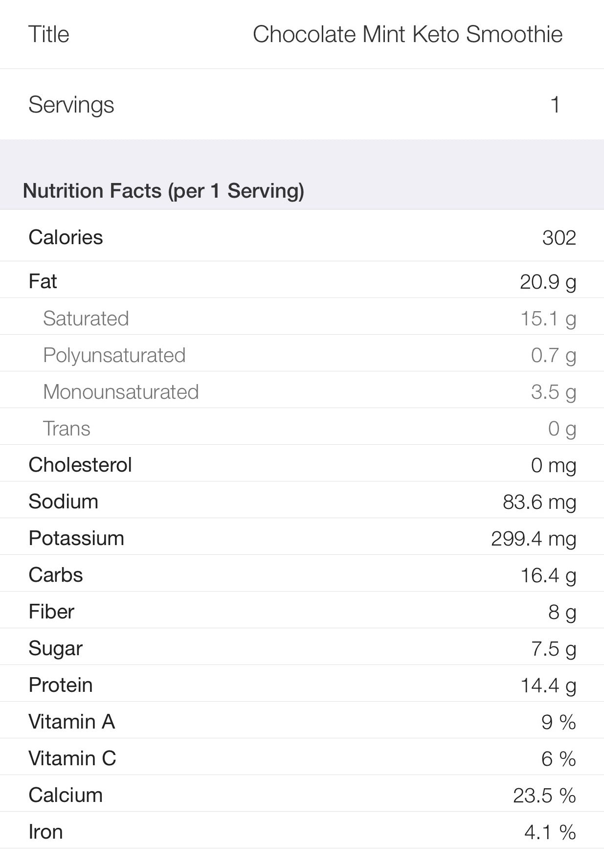The height and width of the screenshot is (868, 604).
Task: Tap the Protein 14.4 g row
Action: coord(302,684)
